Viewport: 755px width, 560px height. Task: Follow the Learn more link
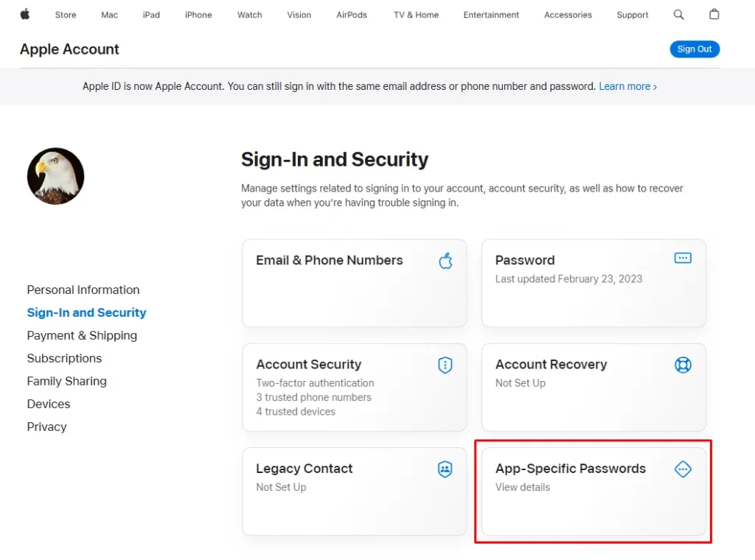click(x=627, y=86)
